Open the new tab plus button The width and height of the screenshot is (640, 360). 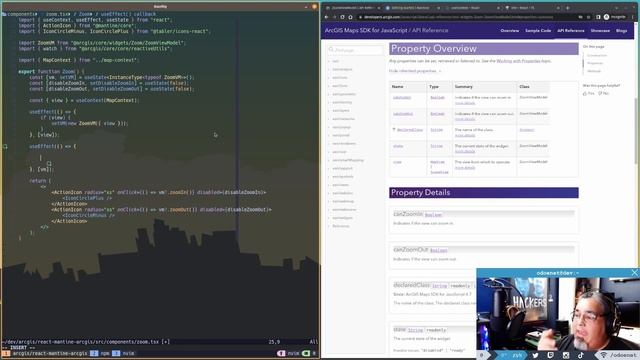click(x=567, y=8)
